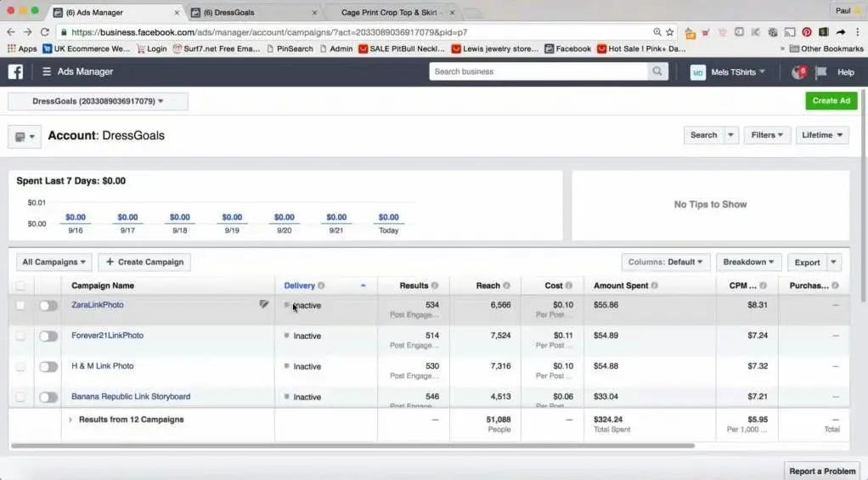Bookmark page with star icon
The width and height of the screenshot is (868, 480).
[x=670, y=32]
